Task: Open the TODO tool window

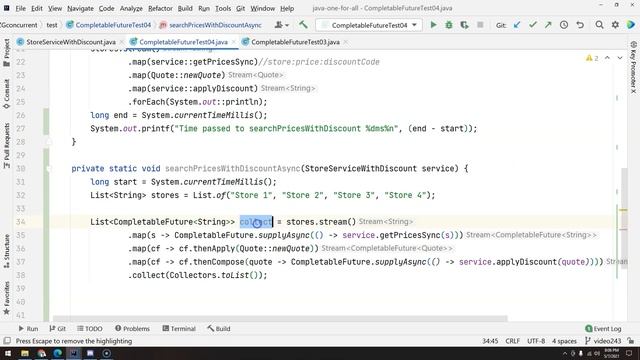Action: tap(90, 329)
